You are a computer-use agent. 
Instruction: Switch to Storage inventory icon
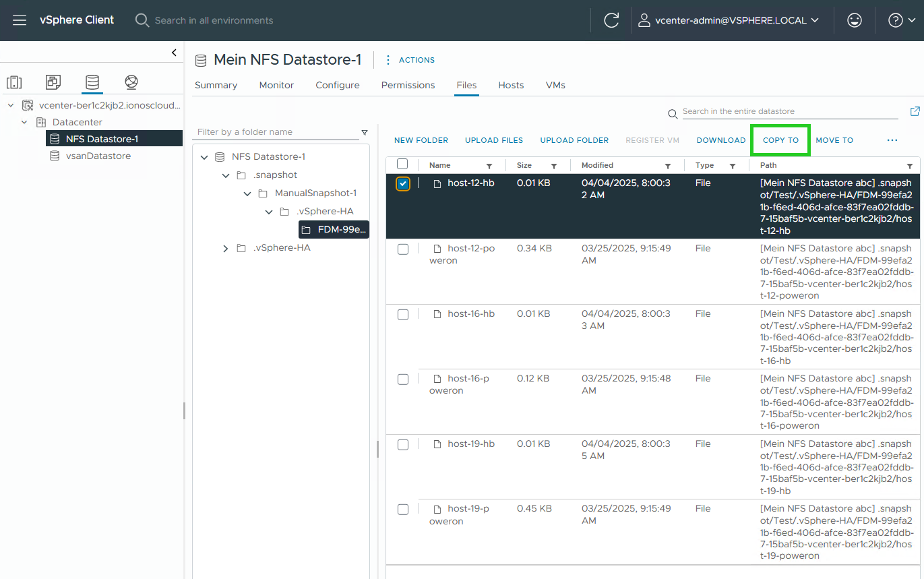(x=92, y=82)
